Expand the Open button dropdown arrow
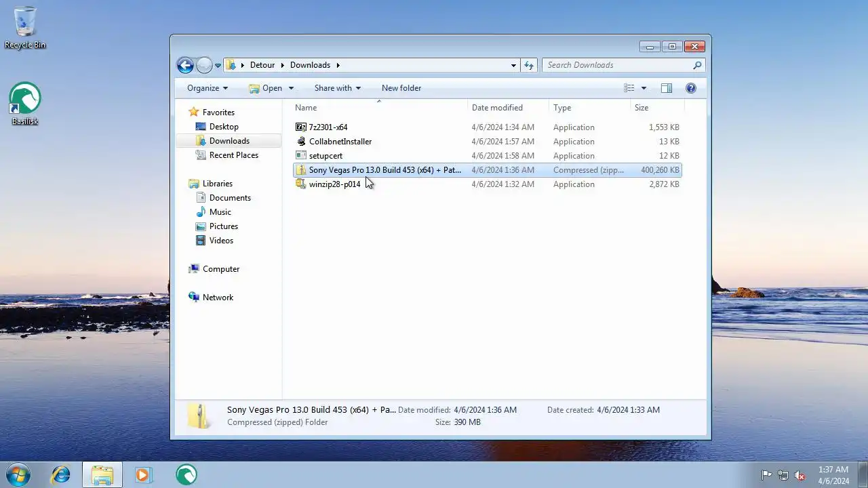868x488 pixels. 291,88
